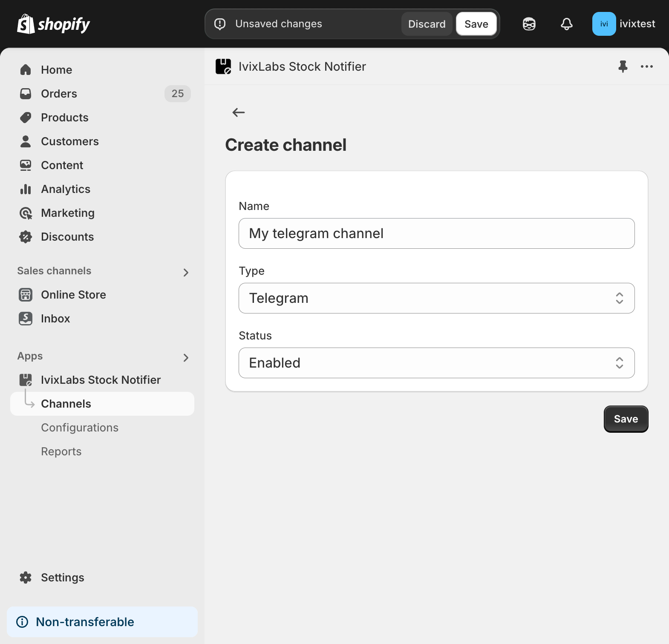Screen dimensions: 669x644
Task: Click the Analytics bar chart icon
Action: pyautogui.click(x=26, y=189)
